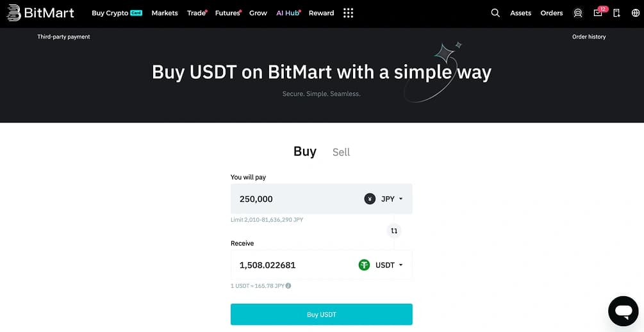
Task: Open notifications inbox with 12 badge
Action: tap(598, 13)
